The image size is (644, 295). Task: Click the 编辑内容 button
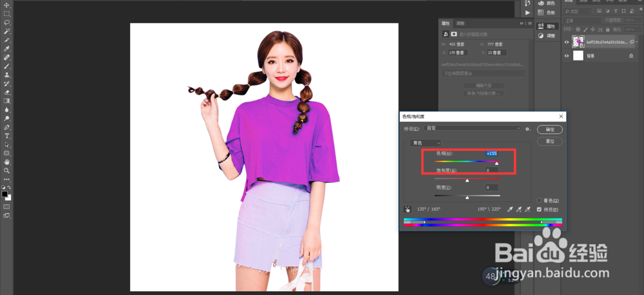tap(484, 86)
